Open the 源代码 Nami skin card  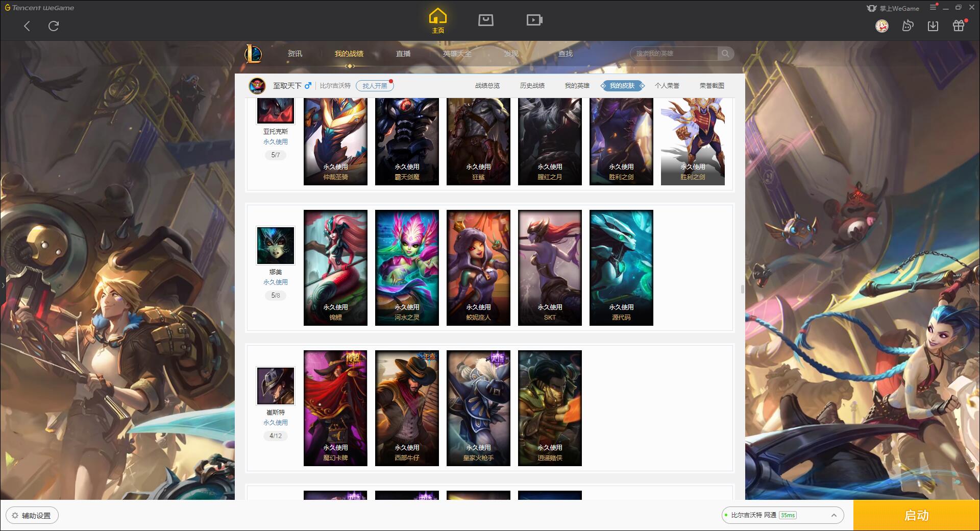click(621, 268)
